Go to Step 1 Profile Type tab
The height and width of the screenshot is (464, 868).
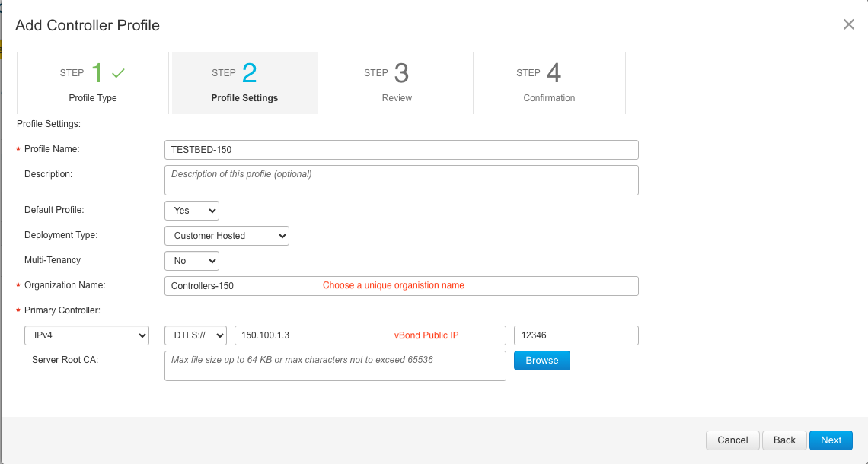93,83
